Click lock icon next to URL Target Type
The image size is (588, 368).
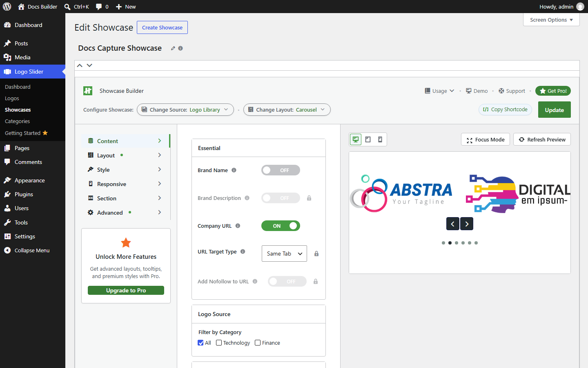316,254
